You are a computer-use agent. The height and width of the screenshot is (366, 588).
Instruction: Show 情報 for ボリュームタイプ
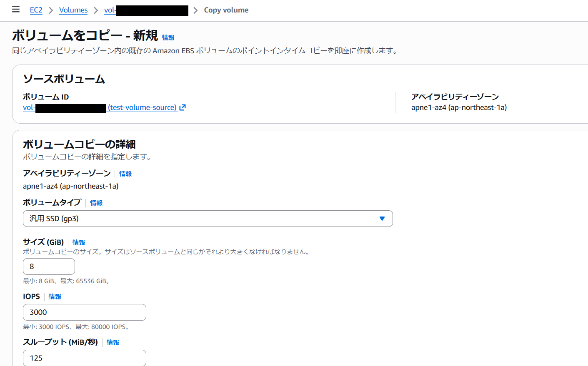tap(96, 203)
